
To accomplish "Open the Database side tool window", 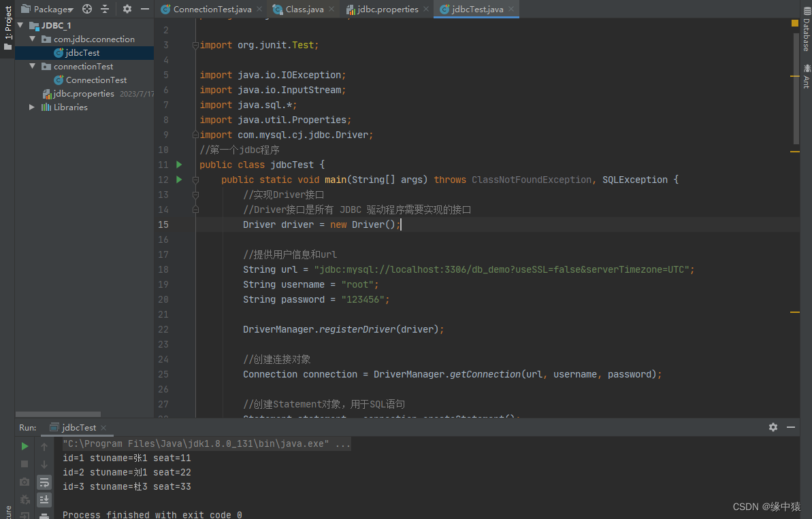I will (x=807, y=29).
